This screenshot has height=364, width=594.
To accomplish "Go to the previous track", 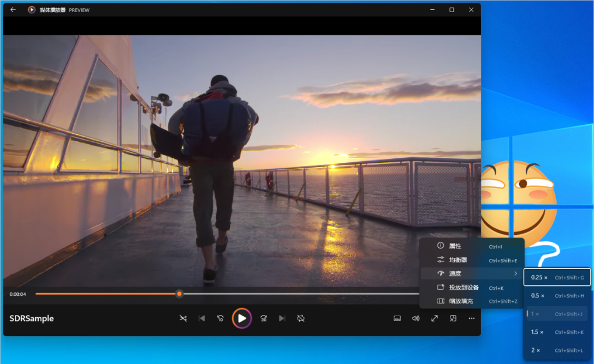I will 202,318.
